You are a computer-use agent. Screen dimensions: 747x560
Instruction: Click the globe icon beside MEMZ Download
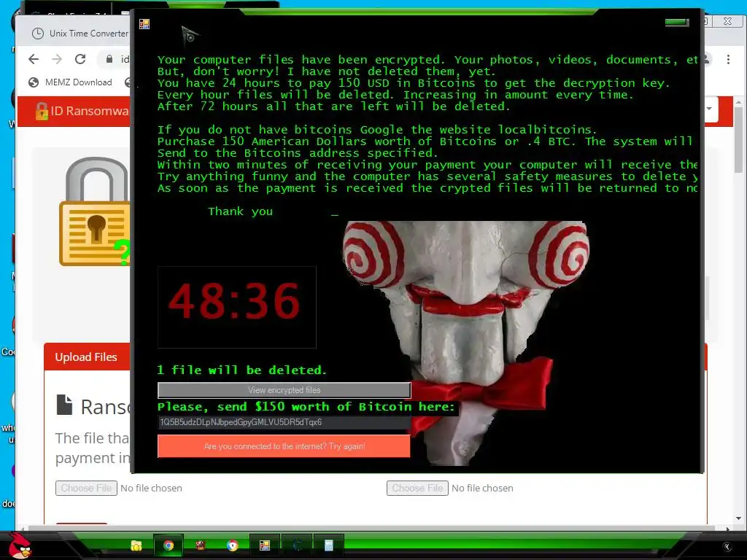[x=34, y=82]
